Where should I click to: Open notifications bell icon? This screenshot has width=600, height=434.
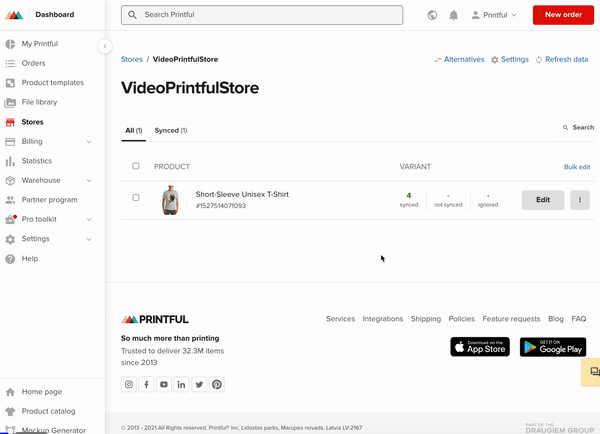[453, 15]
